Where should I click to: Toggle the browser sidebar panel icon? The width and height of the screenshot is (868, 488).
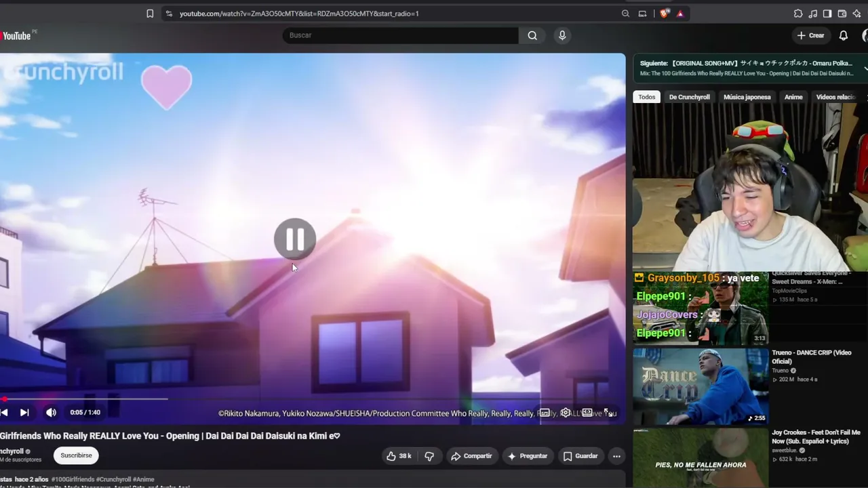point(827,14)
